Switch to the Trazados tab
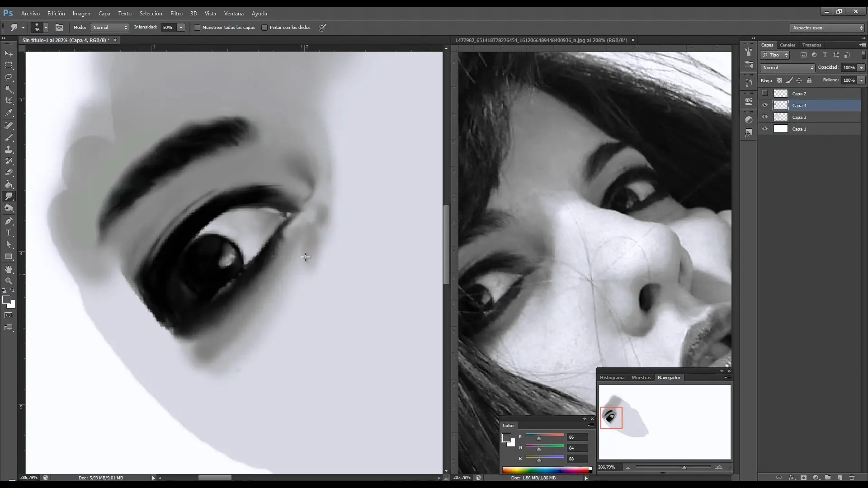This screenshot has height=488, width=868. point(811,45)
